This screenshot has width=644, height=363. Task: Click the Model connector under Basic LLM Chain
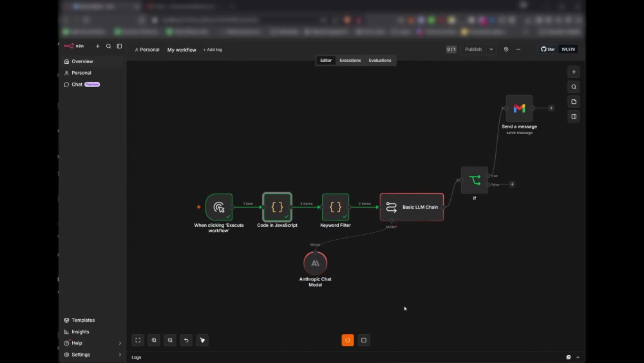[x=392, y=221]
